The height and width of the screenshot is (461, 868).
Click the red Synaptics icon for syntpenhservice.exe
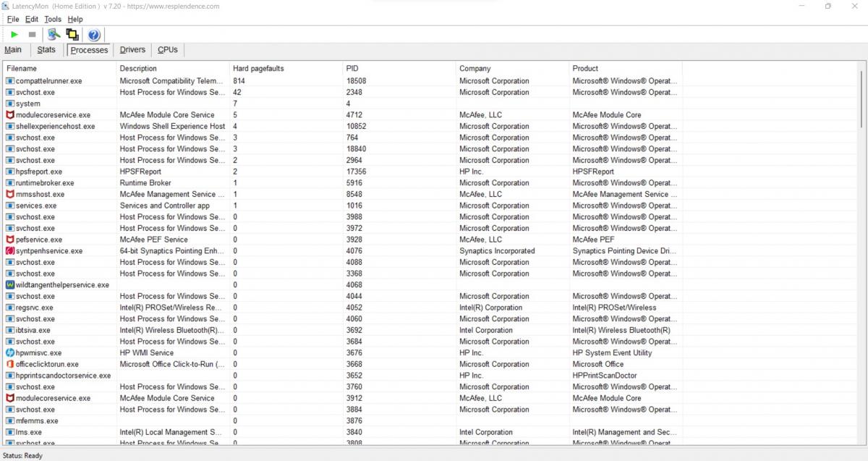coord(10,251)
